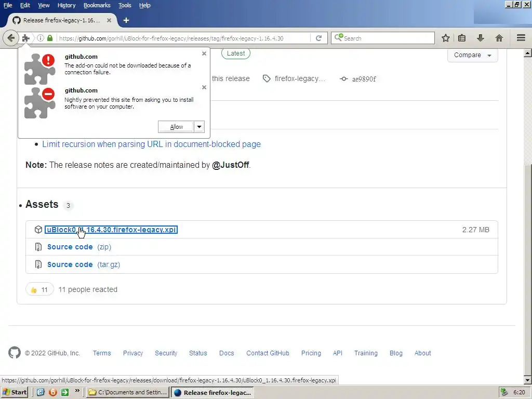Open the API footer link
Image resolution: width=532 pixels, height=399 pixels.
pos(338,353)
